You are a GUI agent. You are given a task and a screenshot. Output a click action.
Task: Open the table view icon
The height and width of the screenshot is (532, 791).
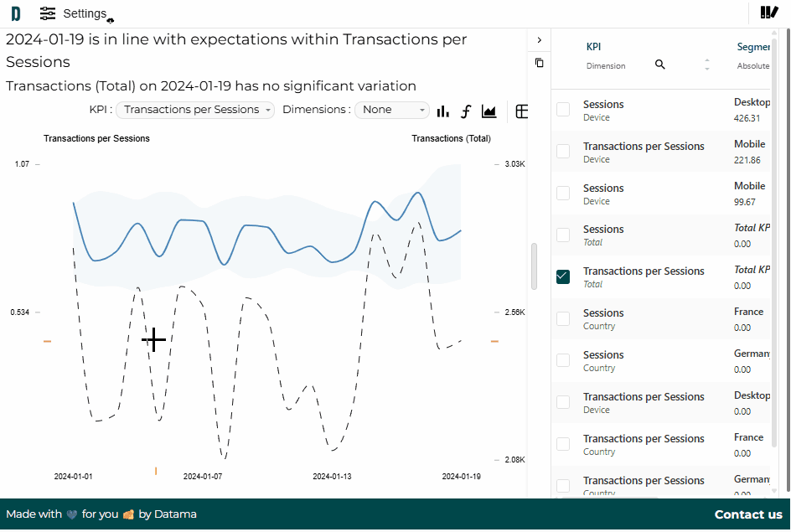[522, 111]
